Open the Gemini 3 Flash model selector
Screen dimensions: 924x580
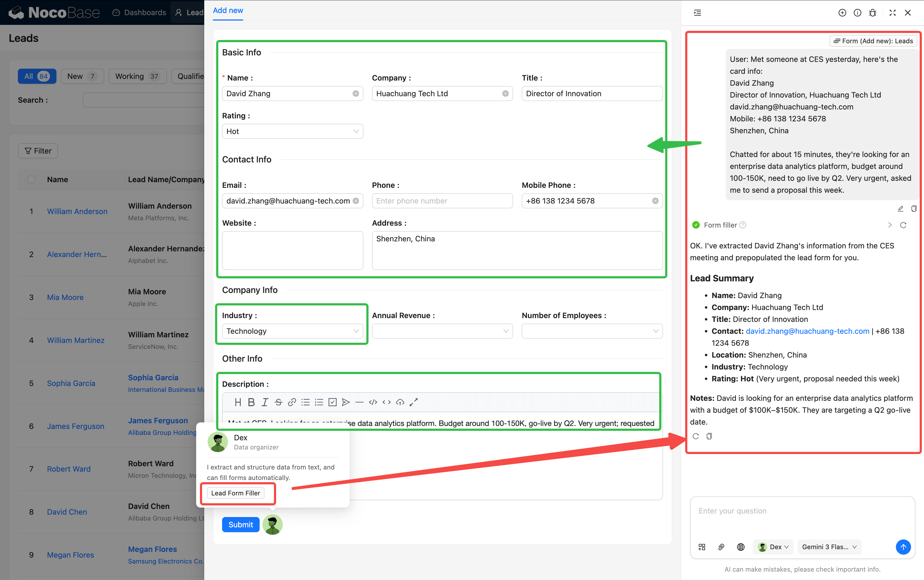(x=829, y=547)
